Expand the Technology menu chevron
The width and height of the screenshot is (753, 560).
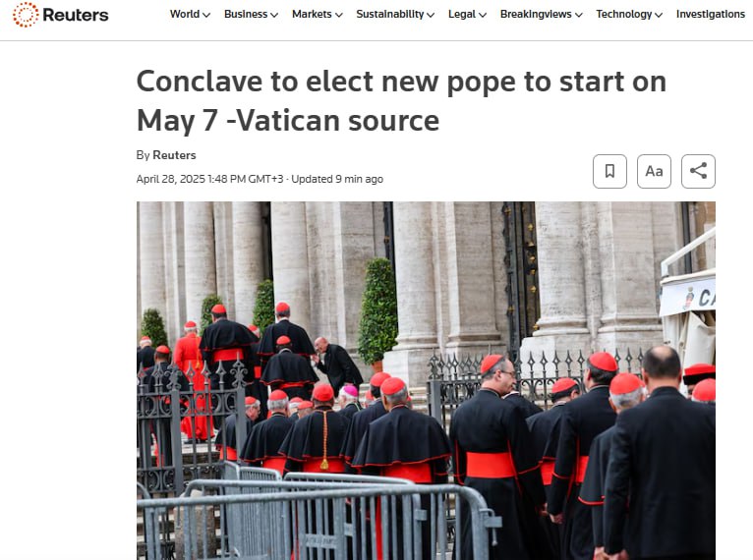point(659,15)
